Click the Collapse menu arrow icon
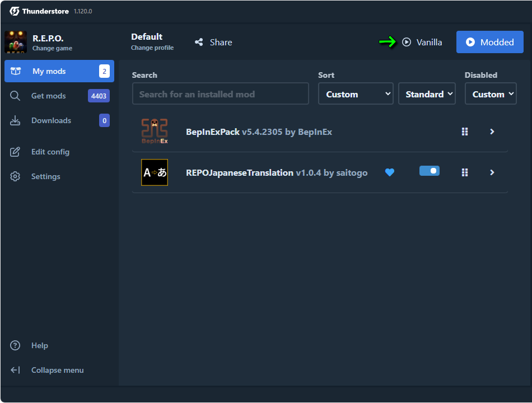Screen dimensions: 532x403 [15, 370]
